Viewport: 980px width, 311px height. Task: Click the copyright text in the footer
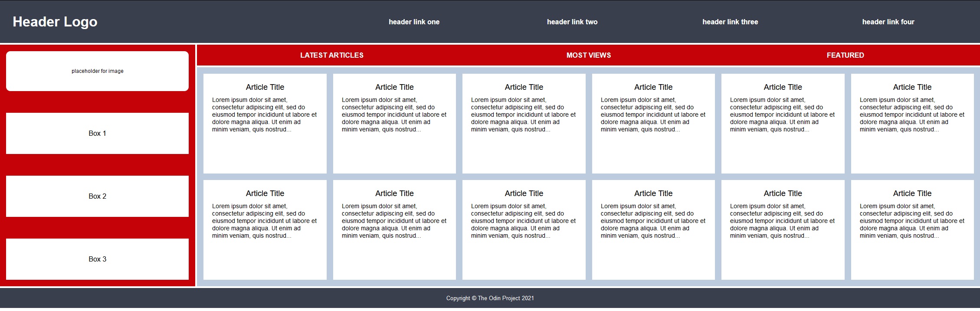point(490,298)
